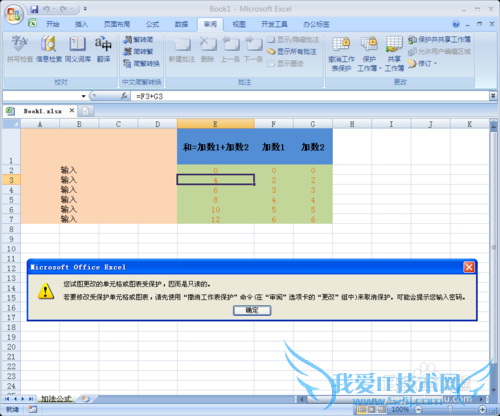Close the Microsoft Office Excel warning dialog
Image resolution: width=500 pixels, height=416 pixels.
[x=469, y=267]
